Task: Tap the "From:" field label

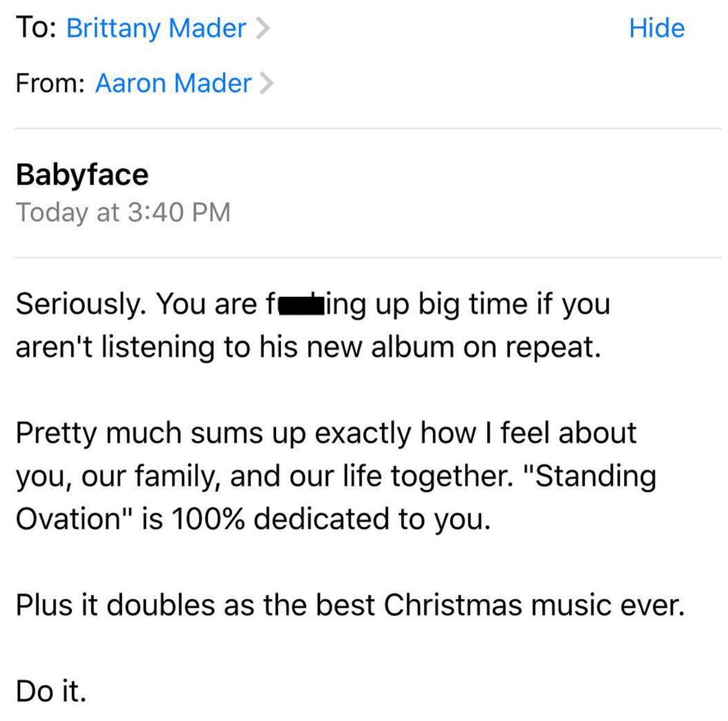Action: coord(50,83)
